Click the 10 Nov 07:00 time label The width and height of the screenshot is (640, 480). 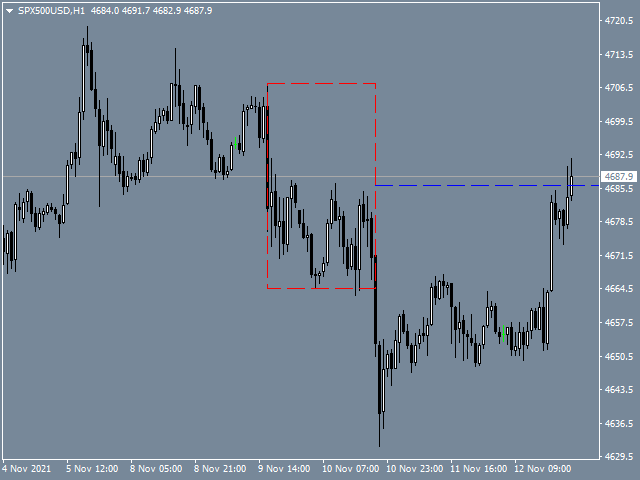point(351,469)
